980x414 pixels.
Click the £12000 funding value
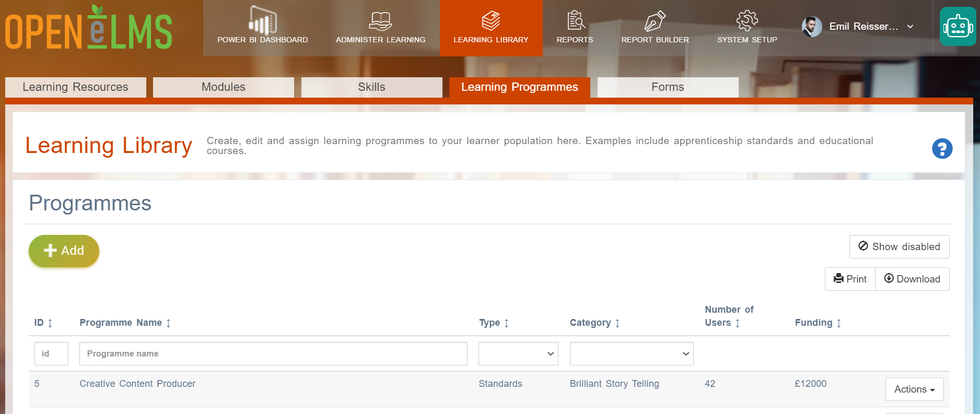point(811,384)
